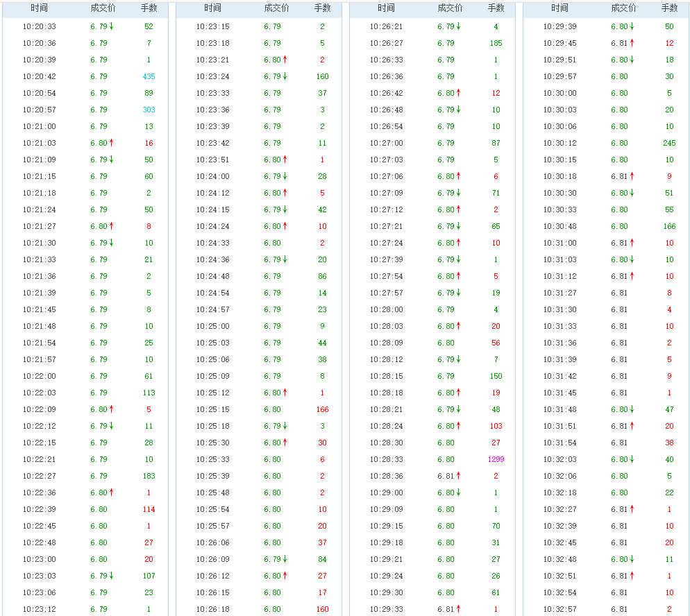Click price 6.80 in the 10:25:30 row

pos(272,443)
